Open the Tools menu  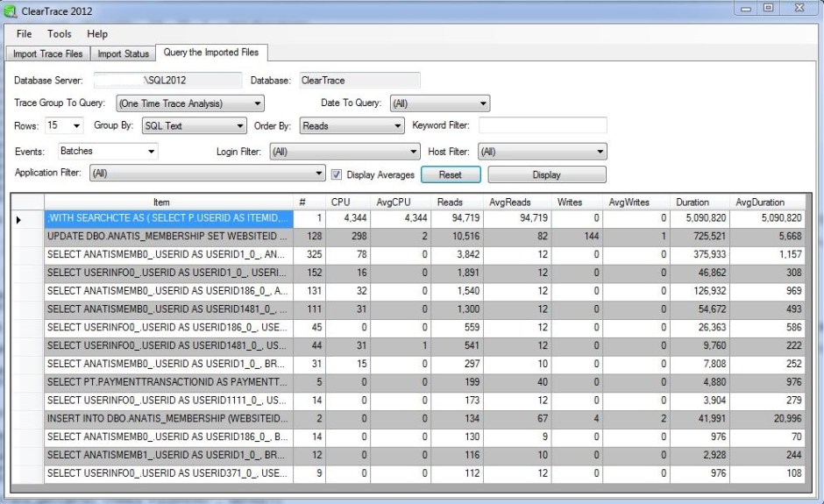(x=60, y=34)
